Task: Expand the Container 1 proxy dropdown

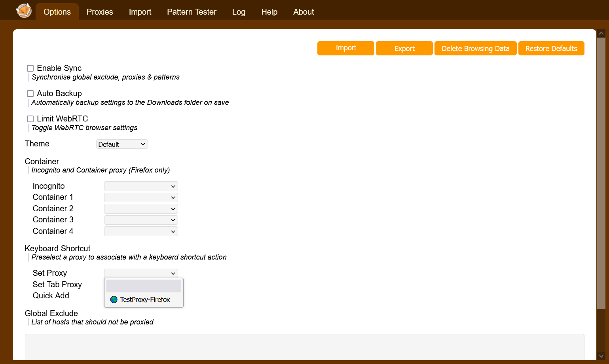Action: point(141,197)
